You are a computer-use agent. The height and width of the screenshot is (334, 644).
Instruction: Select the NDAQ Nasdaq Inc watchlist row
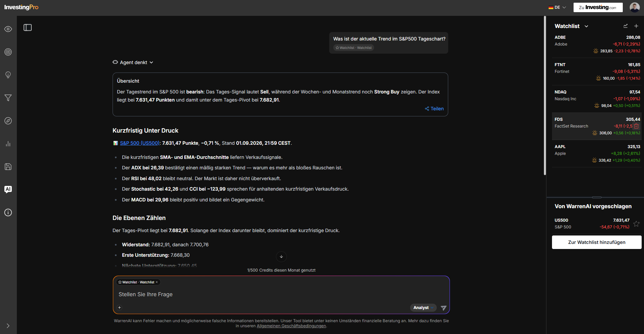[x=597, y=99]
